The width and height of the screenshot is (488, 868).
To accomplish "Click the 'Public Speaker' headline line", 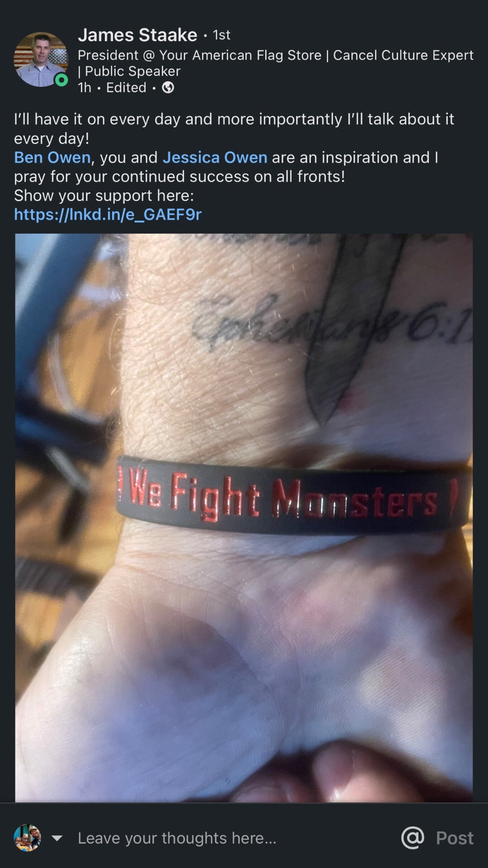I will 132,71.
